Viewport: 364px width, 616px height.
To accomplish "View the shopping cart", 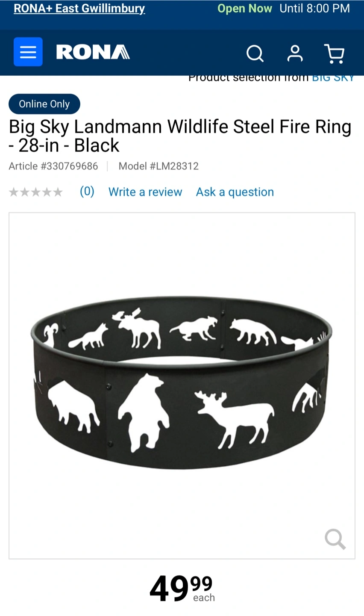I will tap(335, 54).
